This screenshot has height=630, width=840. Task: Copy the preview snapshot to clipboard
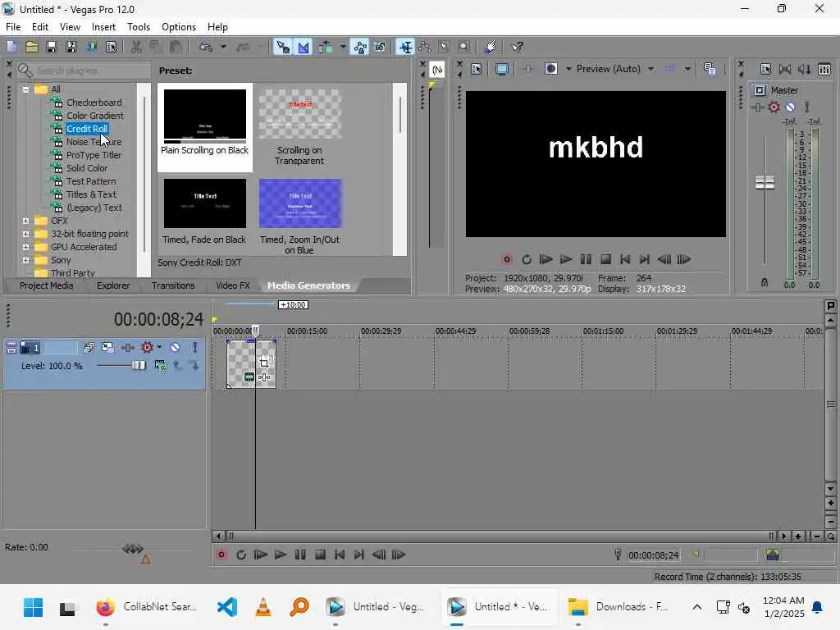[x=710, y=69]
